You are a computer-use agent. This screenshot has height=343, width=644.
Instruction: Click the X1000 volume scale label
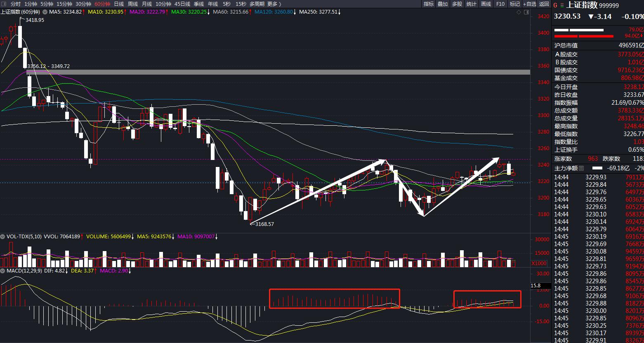point(540,263)
